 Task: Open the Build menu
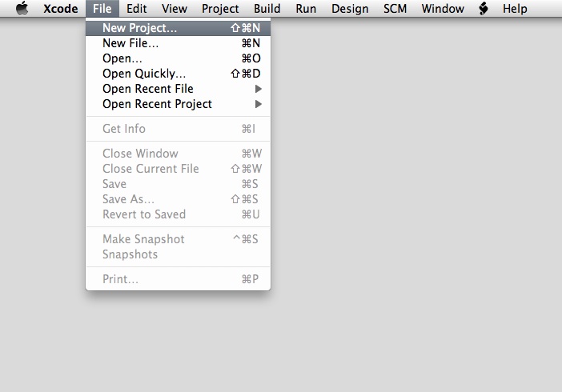267,8
